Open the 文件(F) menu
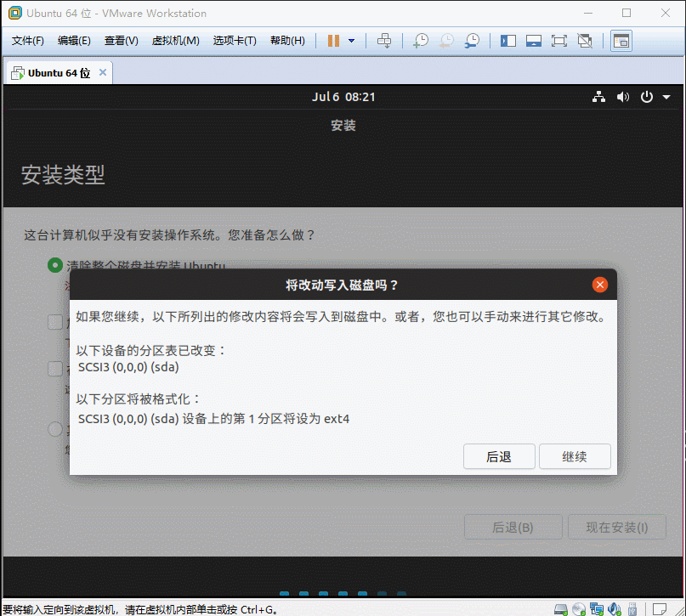 point(28,41)
